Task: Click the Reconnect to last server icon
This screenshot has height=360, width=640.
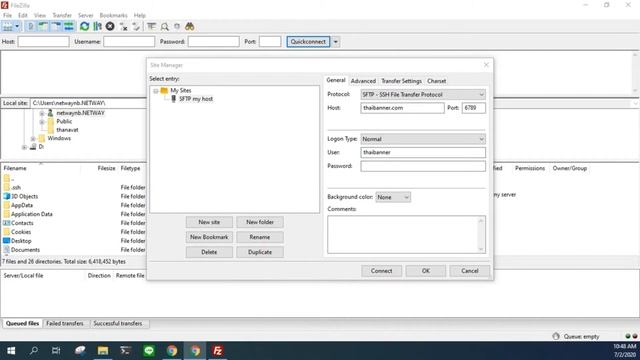Action: (136, 27)
